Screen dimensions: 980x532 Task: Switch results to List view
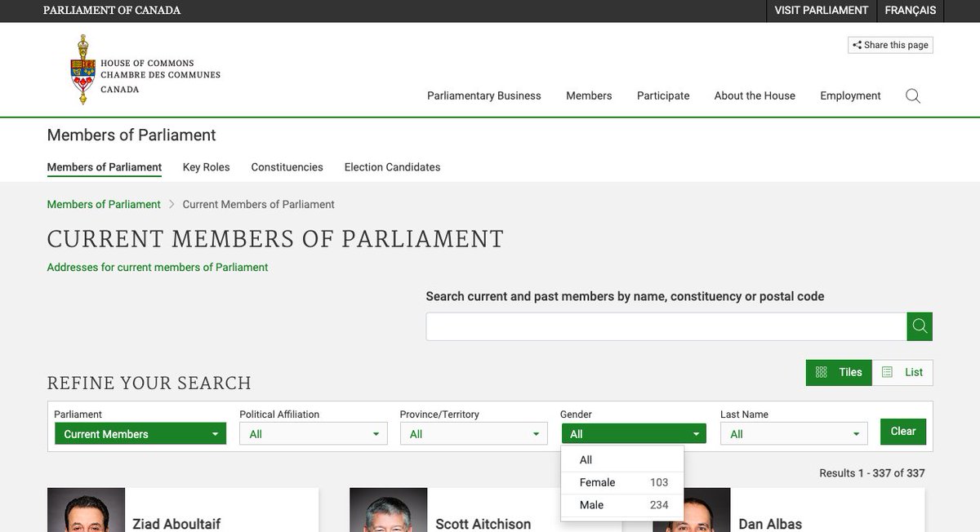point(902,372)
